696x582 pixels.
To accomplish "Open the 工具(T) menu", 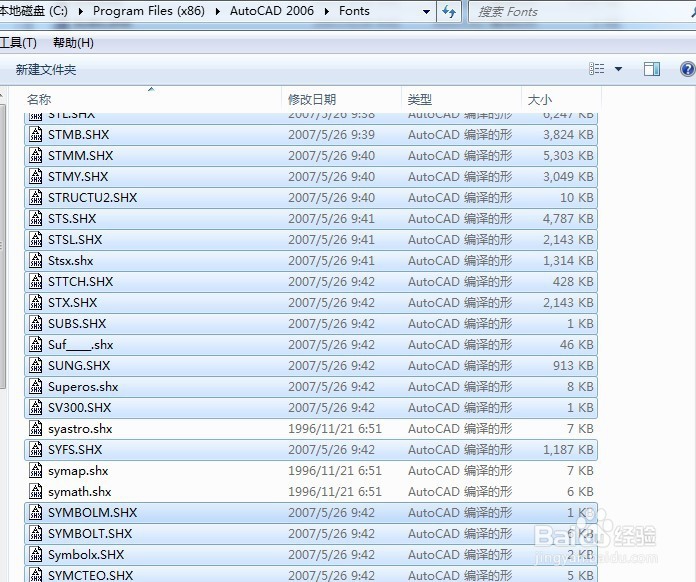I will 18,43.
